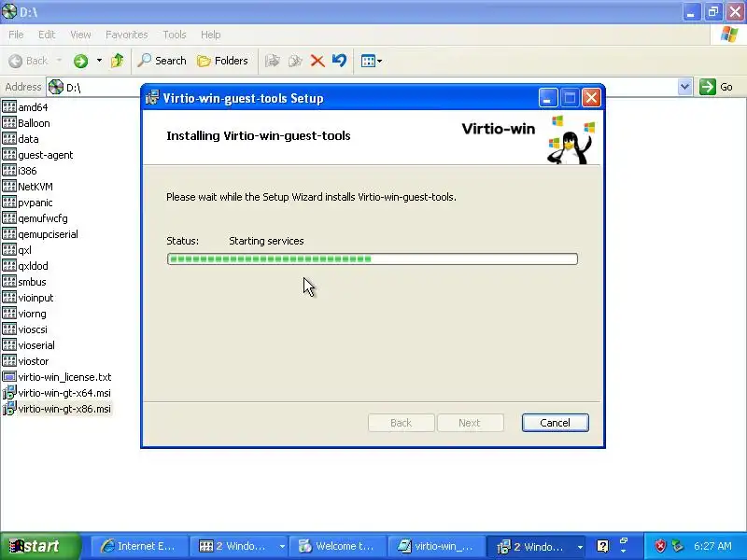Select the viorng folder
This screenshot has width=747, height=560.
click(x=24, y=314)
